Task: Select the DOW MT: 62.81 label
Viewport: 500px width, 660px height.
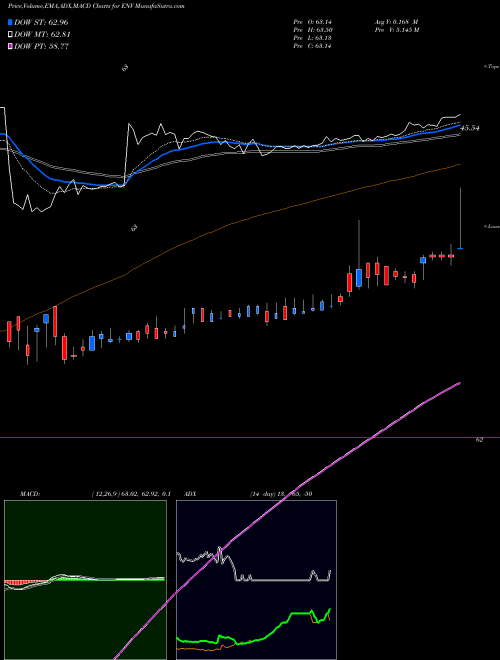Action: pyautogui.click(x=42, y=35)
